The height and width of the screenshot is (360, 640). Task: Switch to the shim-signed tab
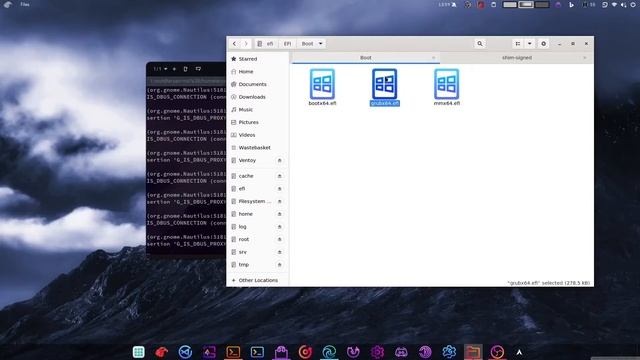click(x=517, y=58)
